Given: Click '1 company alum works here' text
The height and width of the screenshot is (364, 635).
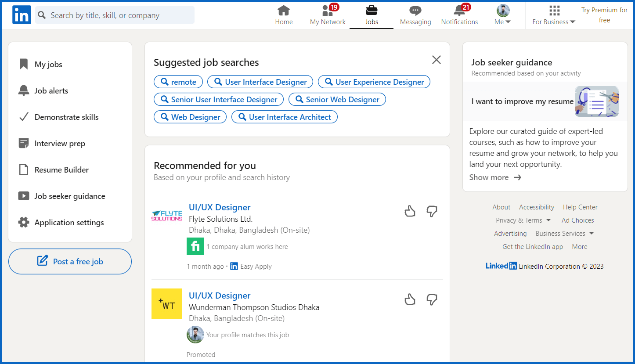Looking at the screenshot, I should [247, 247].
